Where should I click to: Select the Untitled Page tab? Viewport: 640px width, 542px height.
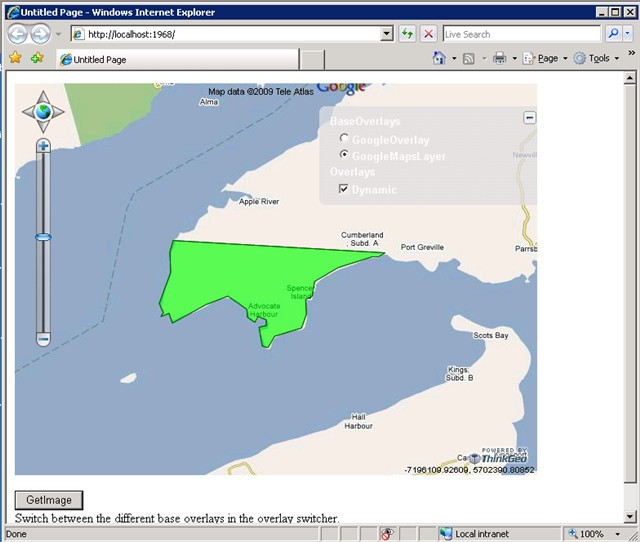pos(178,60)
